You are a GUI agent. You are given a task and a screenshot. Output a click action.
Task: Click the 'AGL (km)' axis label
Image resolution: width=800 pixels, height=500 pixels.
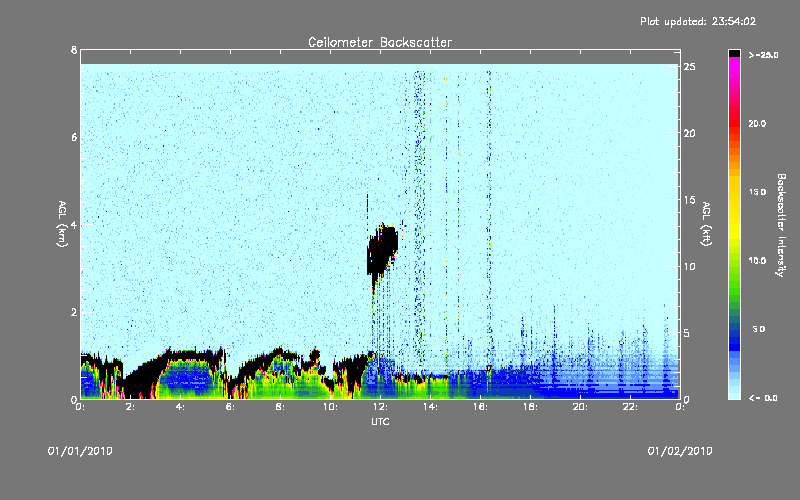coord(62,224)
